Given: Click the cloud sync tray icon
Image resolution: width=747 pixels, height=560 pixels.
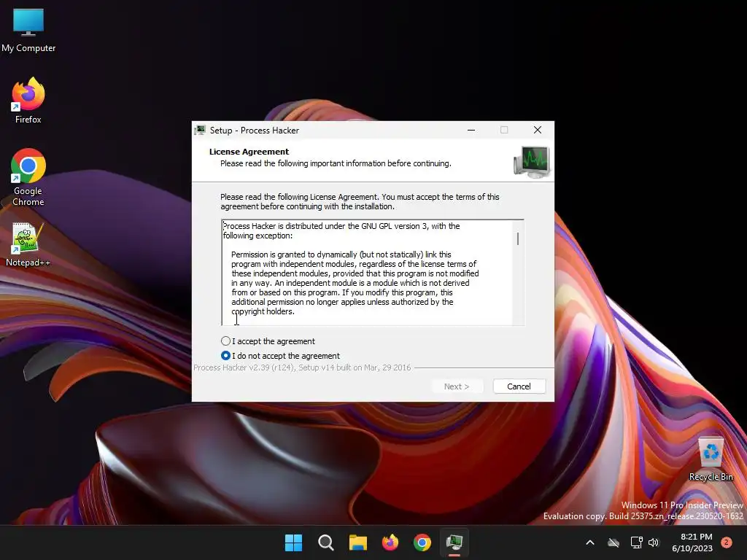Looking at the screenshot, I should click(x=614, y=542).
